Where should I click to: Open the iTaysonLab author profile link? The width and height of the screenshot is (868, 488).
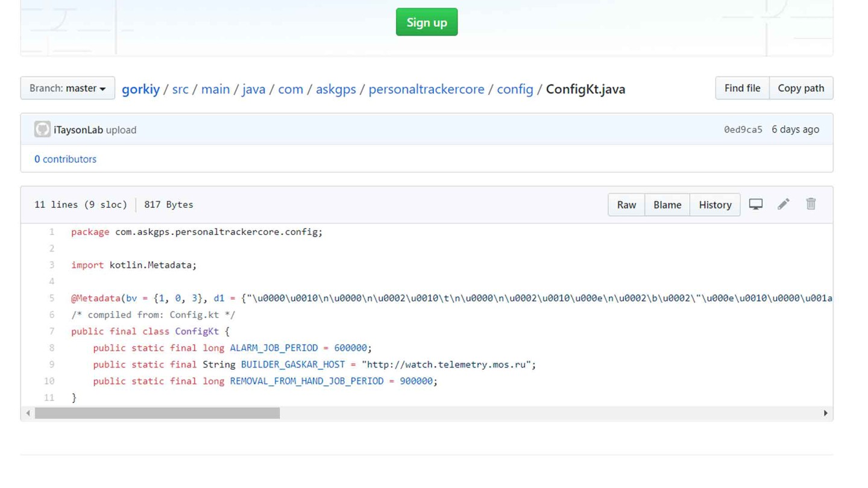(78, 130)
